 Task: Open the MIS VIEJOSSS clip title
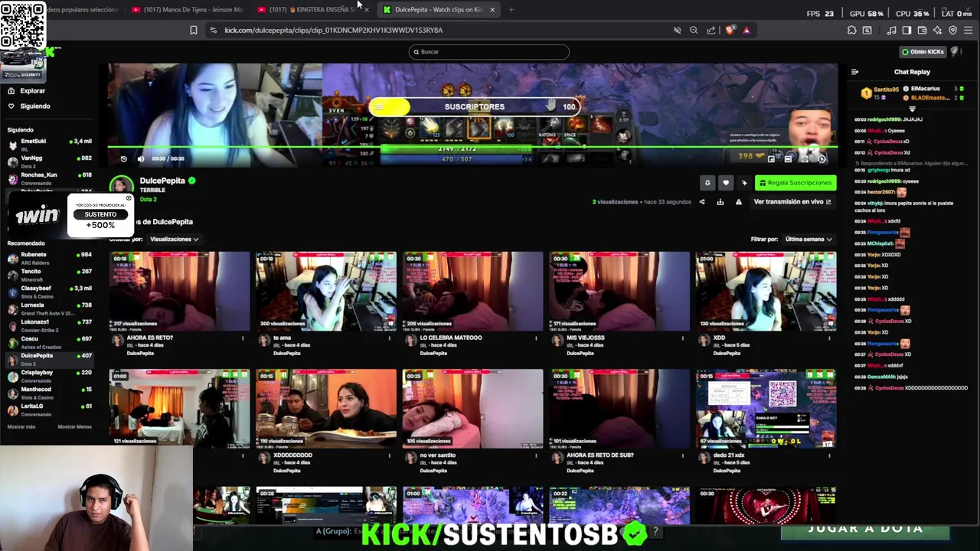[x=585, y=338]
